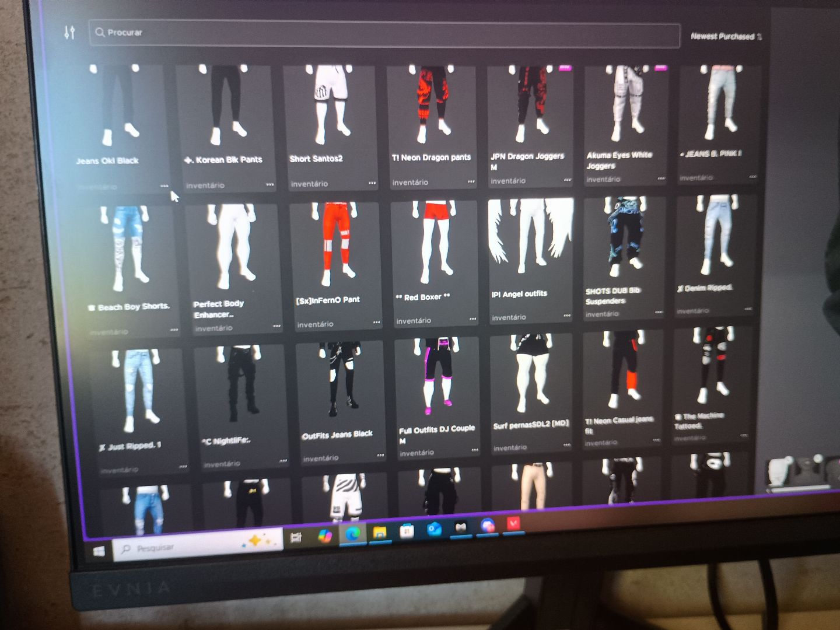Viewport: 840px width, 630px height.
Task: Open options menu for Jeans Oki Black
Action: click(x=164, y=186)
